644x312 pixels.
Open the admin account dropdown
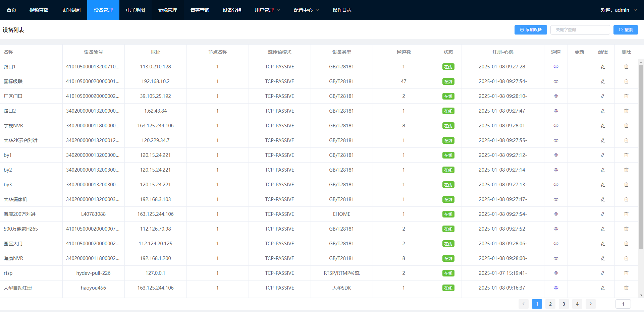[x=619, y=10]
